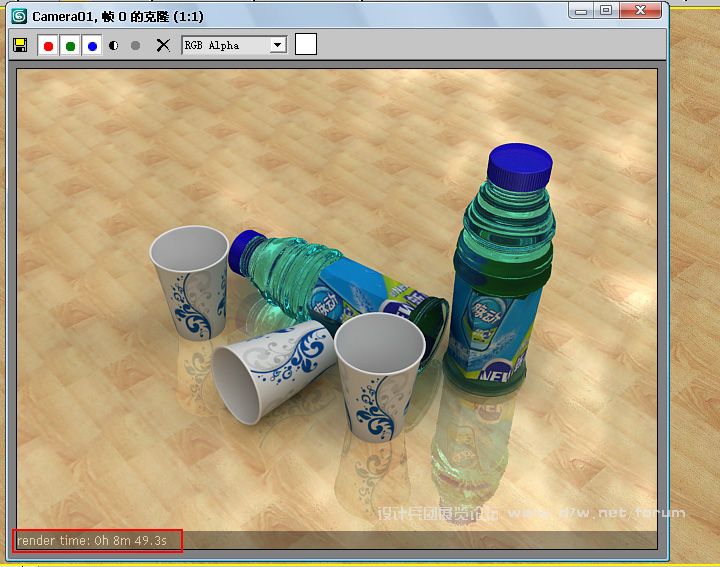Close the Camera01 render window
720x567 pixels.
641,11
